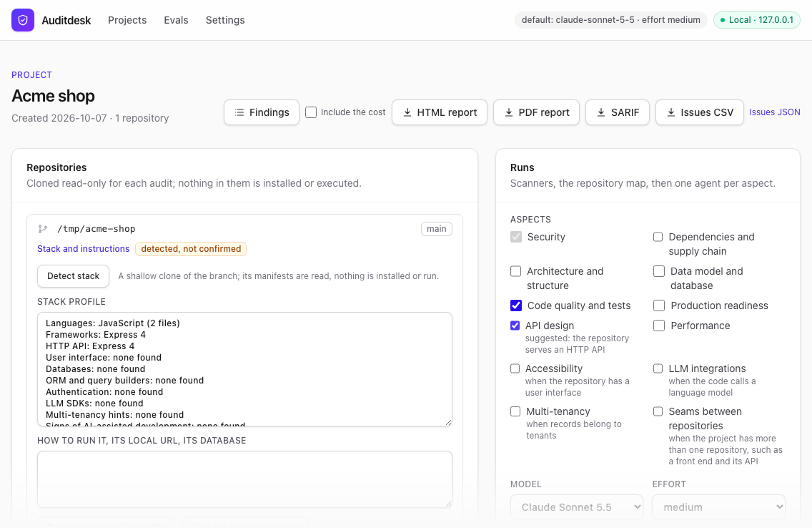
Task: Click the default model effort pill
Action: tap(611, 20)
